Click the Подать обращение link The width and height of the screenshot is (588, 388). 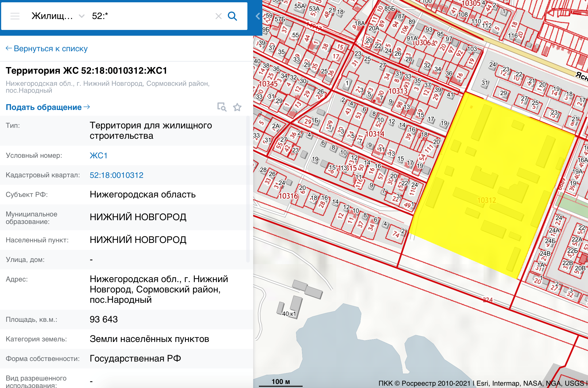click(44, 107)
